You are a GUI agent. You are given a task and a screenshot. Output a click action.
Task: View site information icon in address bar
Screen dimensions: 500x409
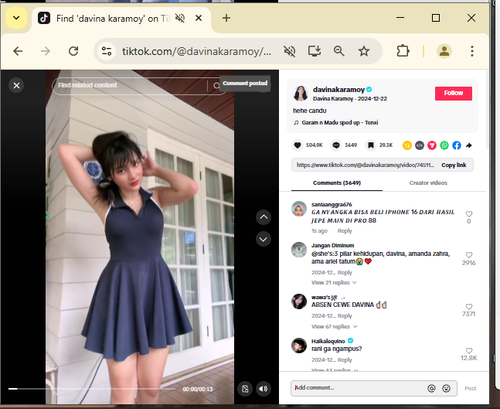(x=107, y=51)
